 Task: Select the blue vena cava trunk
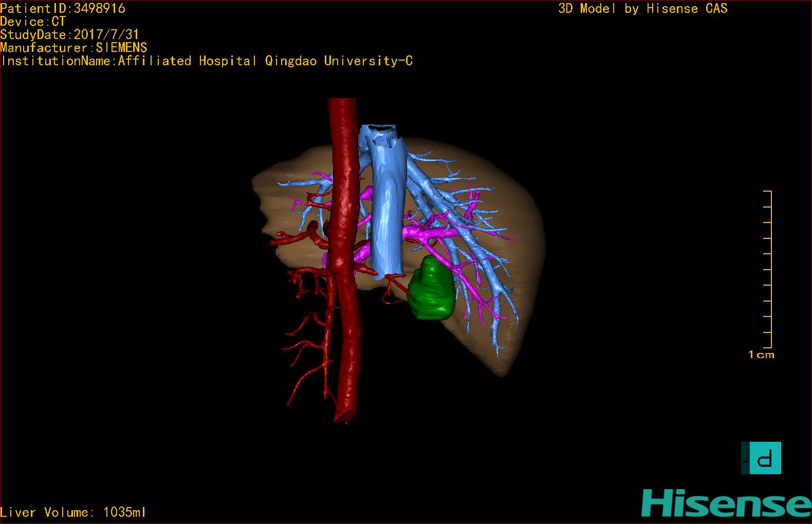[x=388, y=205]
